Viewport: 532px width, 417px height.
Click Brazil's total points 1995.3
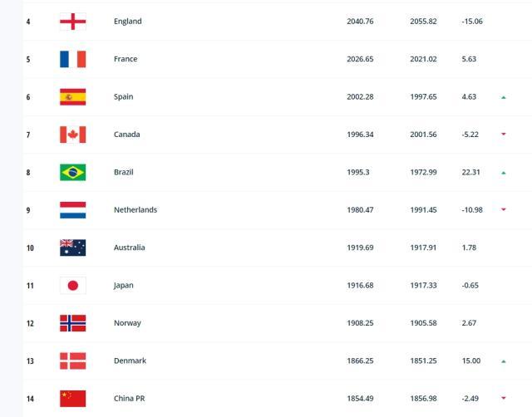[358, 173]
